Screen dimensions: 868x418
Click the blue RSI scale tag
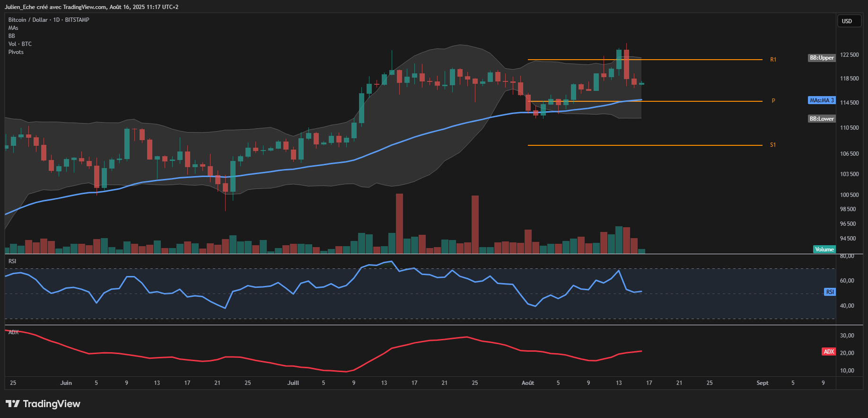coord(830,292)
